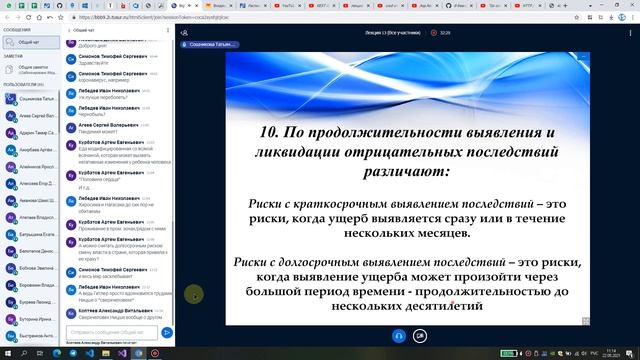Open the browser downloads icon

click(611, 18)
